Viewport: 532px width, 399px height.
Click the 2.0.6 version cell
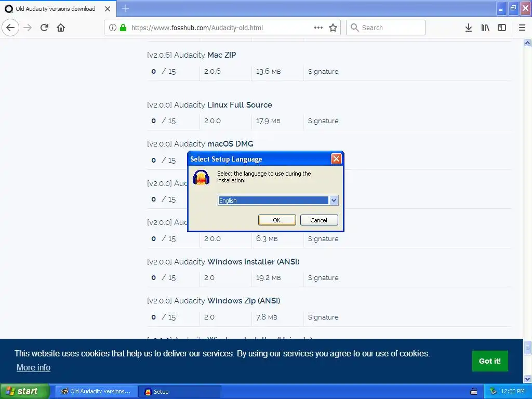212,72
